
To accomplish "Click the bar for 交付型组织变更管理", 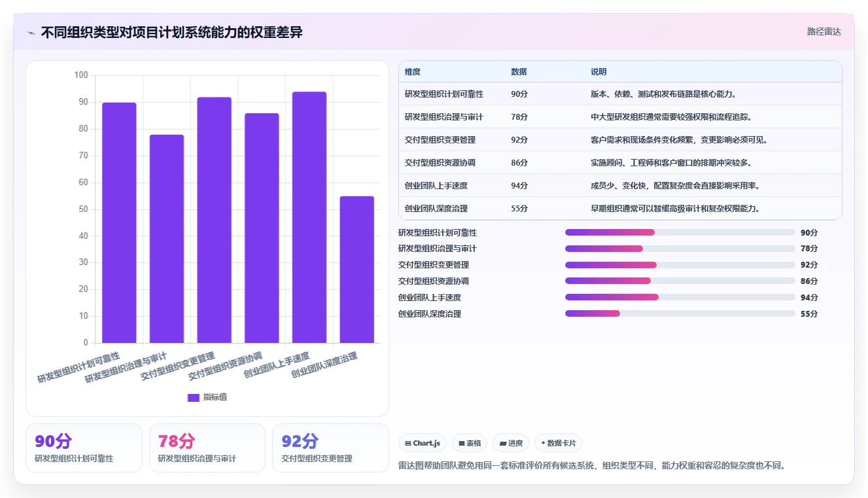I will click(214, 220).
